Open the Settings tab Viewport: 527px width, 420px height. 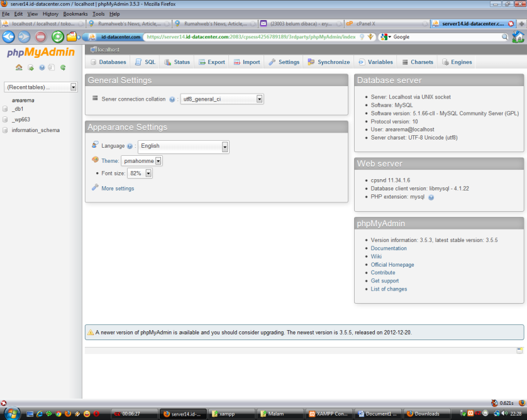point(284,62)
